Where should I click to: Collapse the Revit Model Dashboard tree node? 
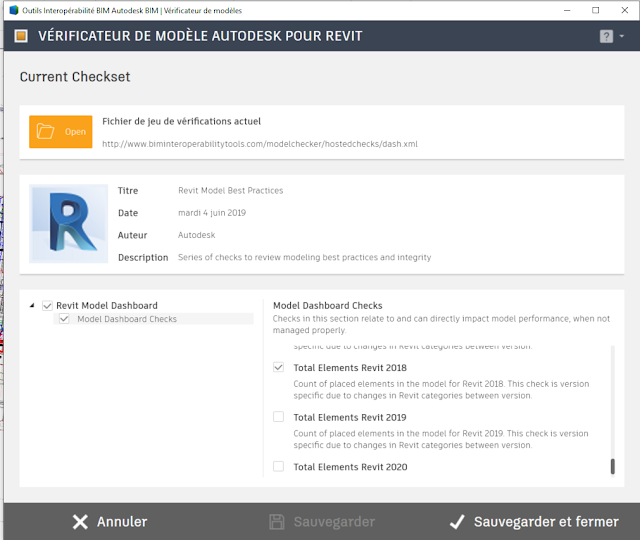point(32,305)
